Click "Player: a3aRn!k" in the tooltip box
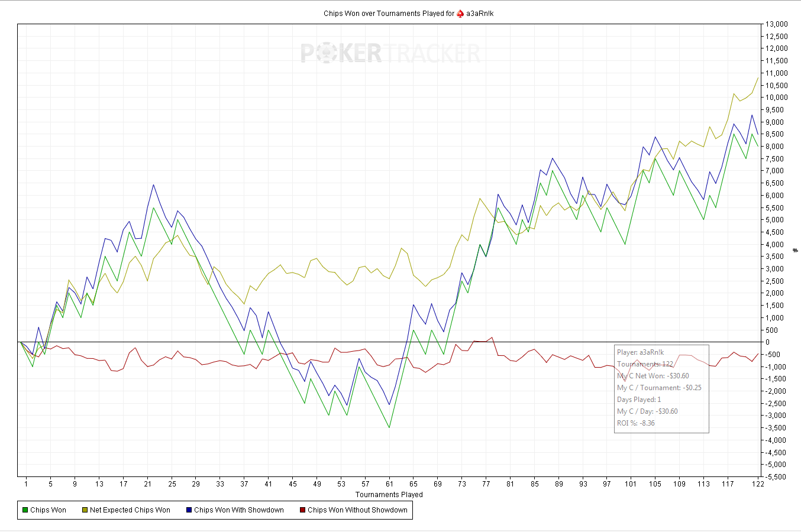The image size is (801, 532). [640, 352]
